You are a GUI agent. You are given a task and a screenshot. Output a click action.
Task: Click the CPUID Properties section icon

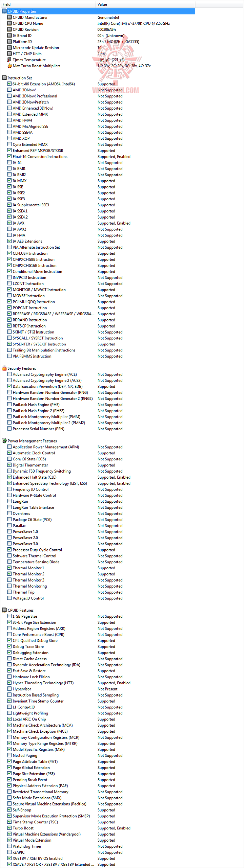tap(4, 12)
